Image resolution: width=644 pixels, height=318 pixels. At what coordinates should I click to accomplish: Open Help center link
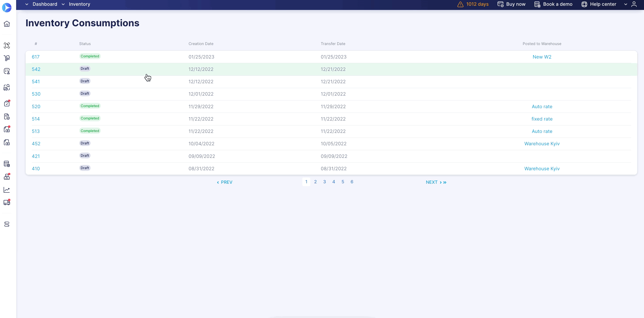coord(603,4)
